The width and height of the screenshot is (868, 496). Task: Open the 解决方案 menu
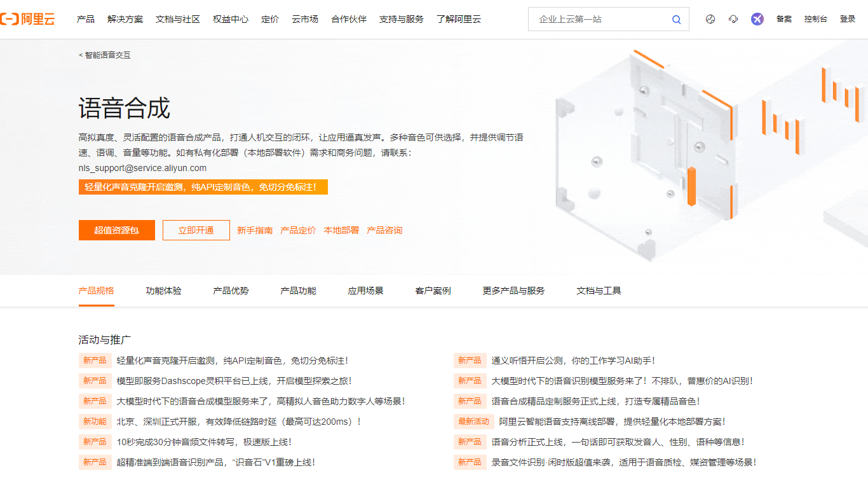click(125, 19)
